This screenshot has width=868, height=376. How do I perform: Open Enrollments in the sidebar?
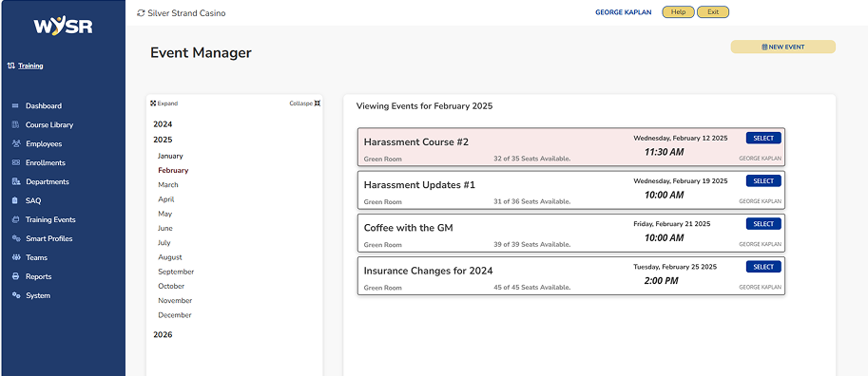(x=46, y=162)
